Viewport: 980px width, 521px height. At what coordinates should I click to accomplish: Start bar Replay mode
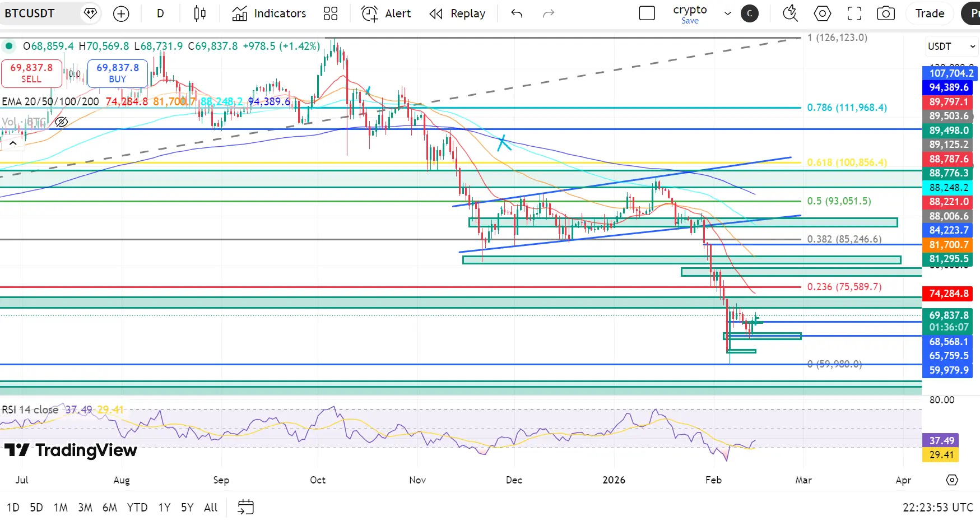pos(458,13)
